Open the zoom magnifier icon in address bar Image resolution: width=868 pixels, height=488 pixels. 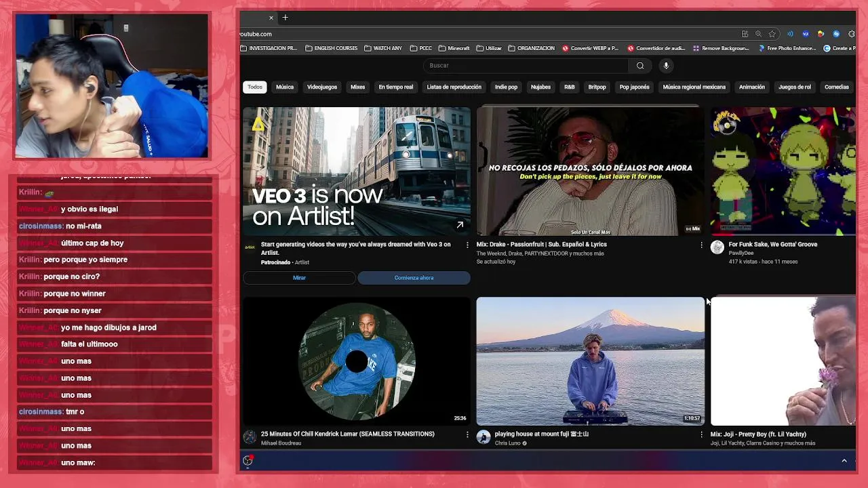758,34
